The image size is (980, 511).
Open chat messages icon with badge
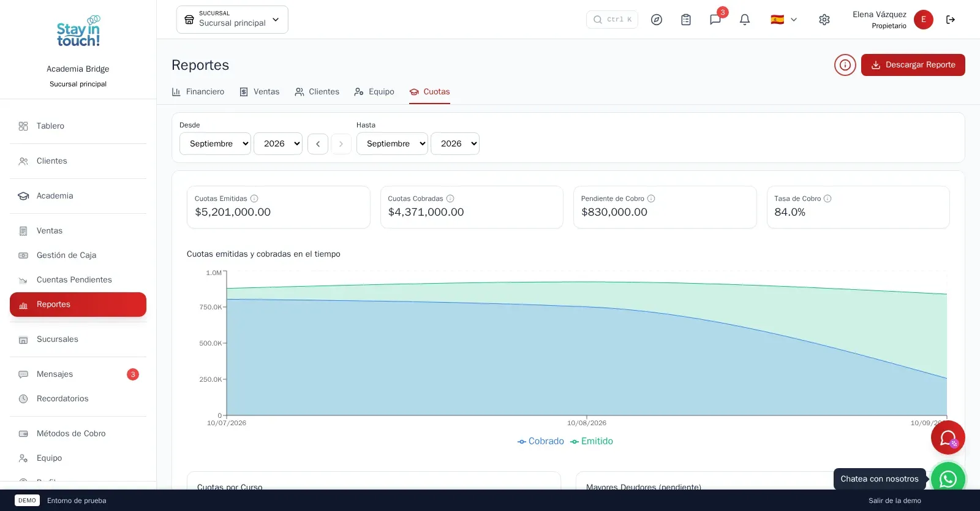pyautogui.click(x=715, y=20)
